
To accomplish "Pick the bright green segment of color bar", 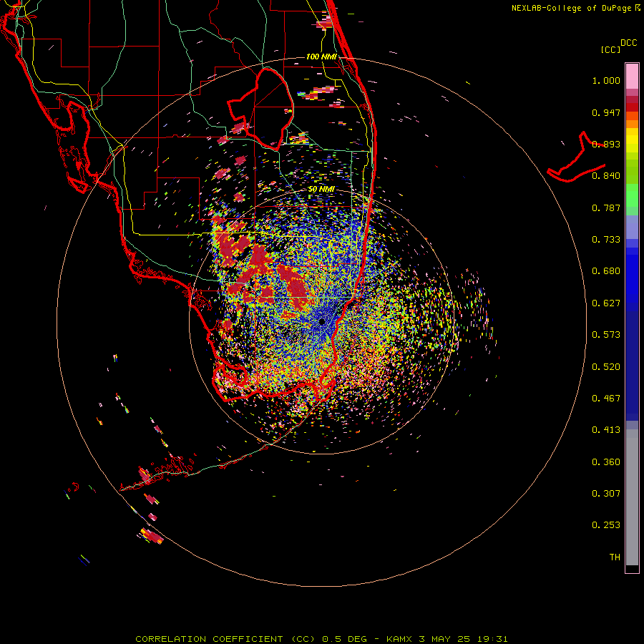I will pos(632,195).
